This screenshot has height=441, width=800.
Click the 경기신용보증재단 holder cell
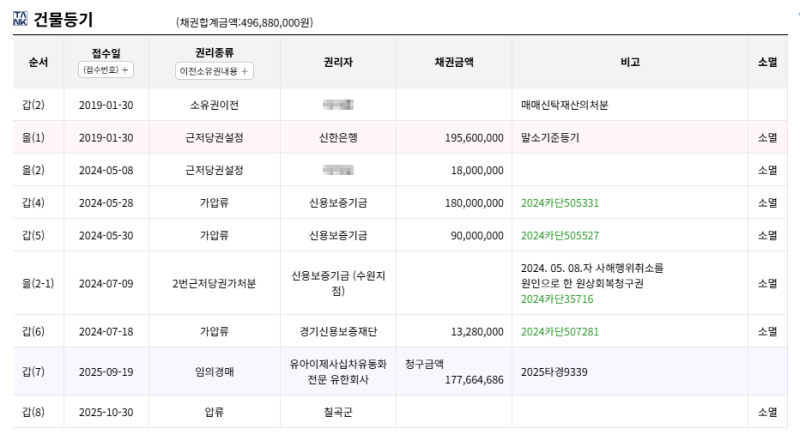[x=338, y=332]
